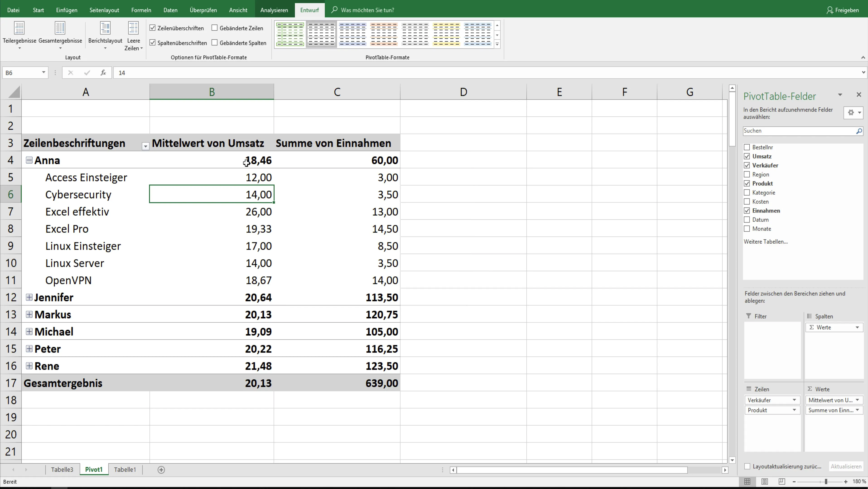This screenshot has height=489, width=868.
Task: Click the zoom in plus icon
Action: pyautogui.click(x=846, y=482)
